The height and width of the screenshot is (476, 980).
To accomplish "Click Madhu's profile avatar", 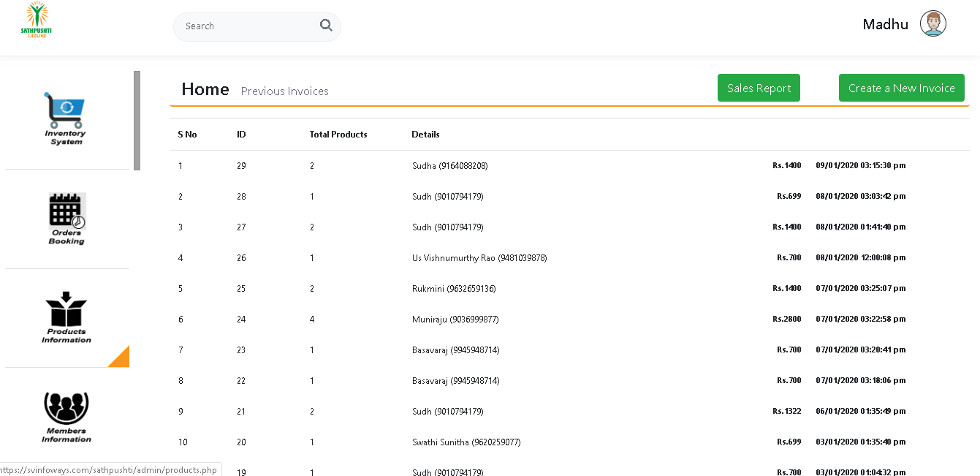I will point(932,24).
